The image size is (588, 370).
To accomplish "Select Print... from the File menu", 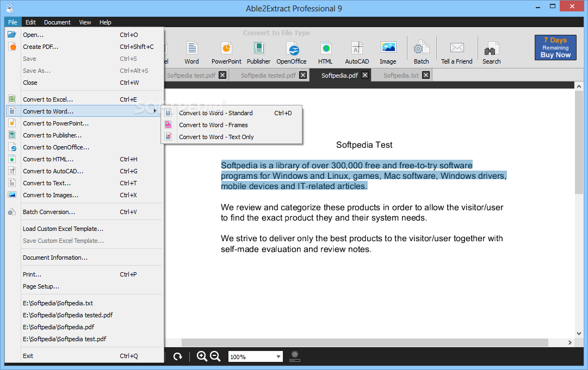I will tap(84, 274).
